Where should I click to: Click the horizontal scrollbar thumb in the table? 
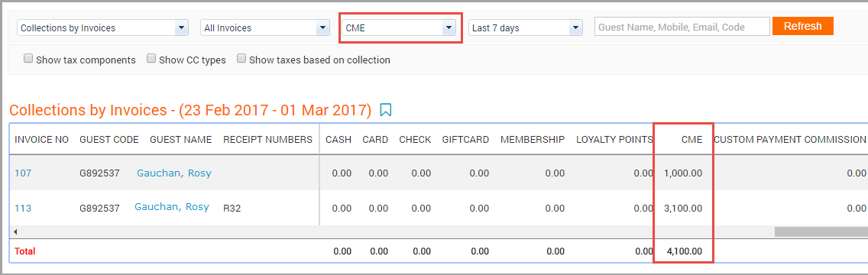pyautogui.click(x=821, y=232)
